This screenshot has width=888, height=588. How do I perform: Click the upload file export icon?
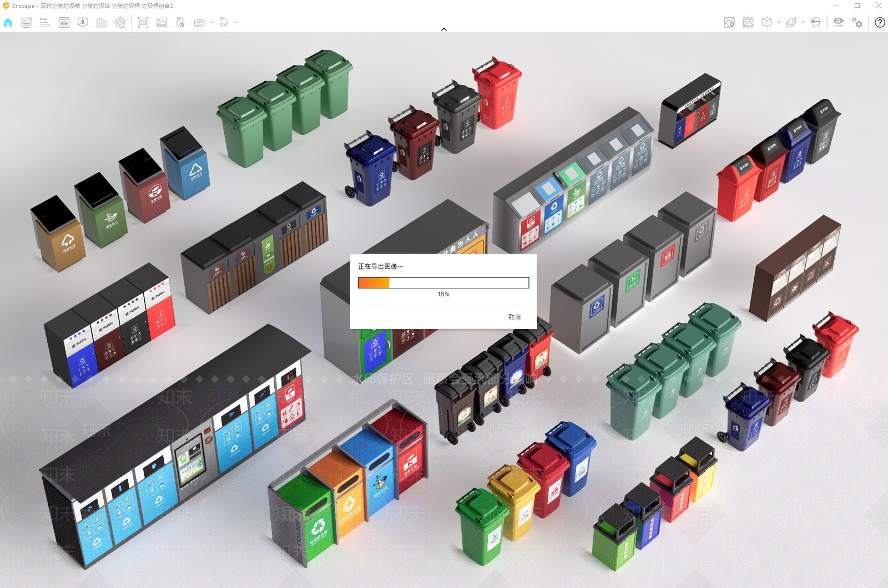[x=180, y=23]
